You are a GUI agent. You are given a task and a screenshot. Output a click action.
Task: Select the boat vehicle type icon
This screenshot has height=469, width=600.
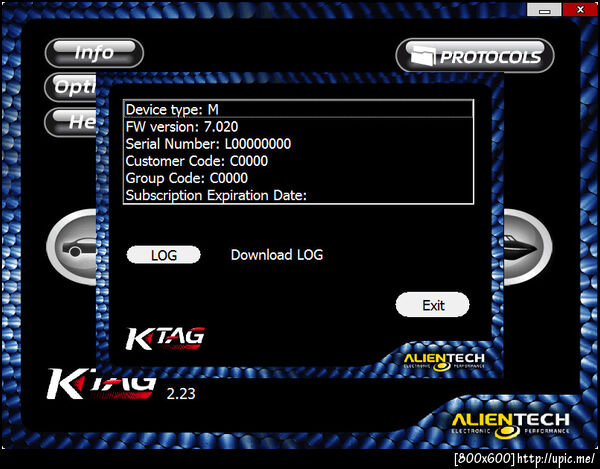(x=527, y=247)
